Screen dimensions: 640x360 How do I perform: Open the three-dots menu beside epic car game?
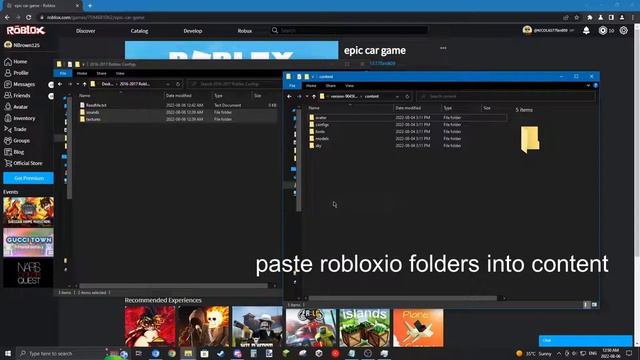pyautogui.click(x=443, y=48)
